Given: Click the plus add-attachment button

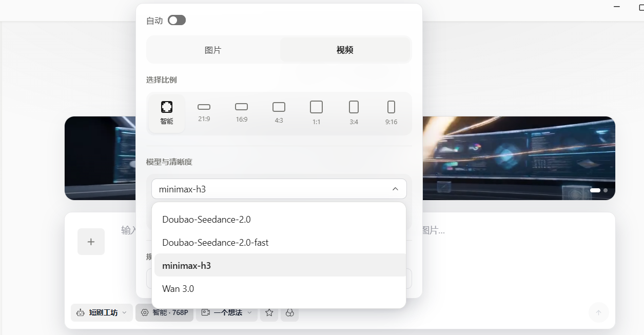Looking at the screenshot, I should tap(91, 242).
